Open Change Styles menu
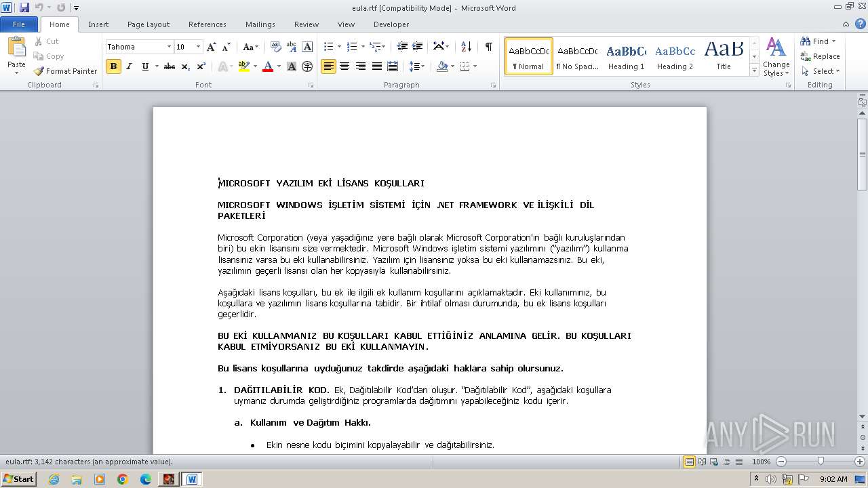This screenshot has height=488, width=868. pyautogui.click(x=776, y=57)
